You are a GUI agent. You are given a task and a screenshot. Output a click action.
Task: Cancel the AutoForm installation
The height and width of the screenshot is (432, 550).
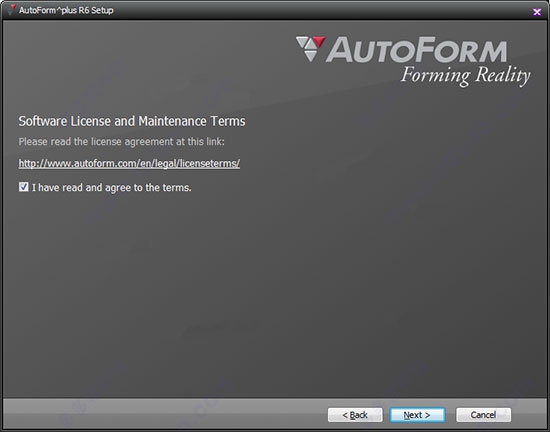(483, 415)
